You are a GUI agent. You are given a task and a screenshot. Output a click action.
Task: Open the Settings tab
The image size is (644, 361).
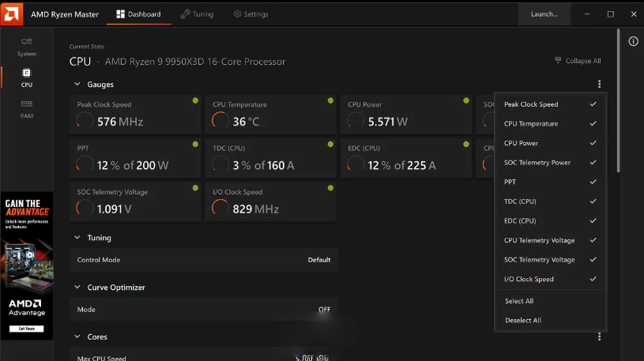click(251, 14)
